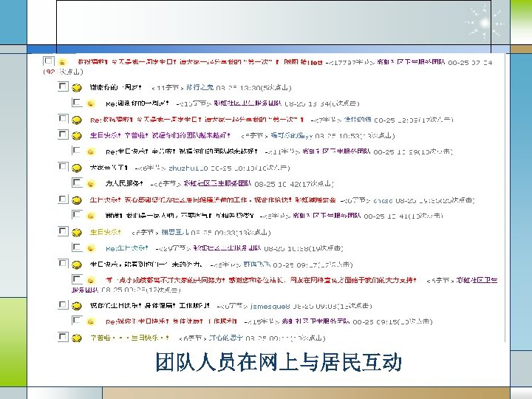This screenshot has width=532, height=399.
Task: Open author zhuzhu110's profile link
Action: (188, 168)
